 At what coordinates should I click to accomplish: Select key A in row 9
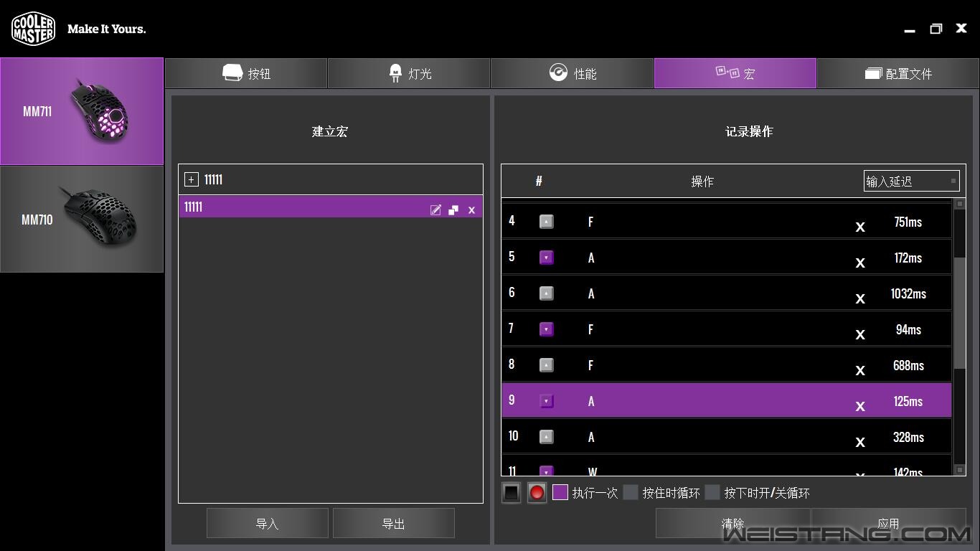[591, 401]
